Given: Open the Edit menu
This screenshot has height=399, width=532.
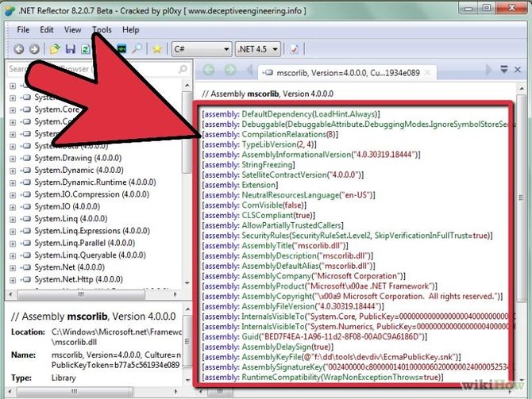Looking at the screenshot, I should (47, 30).
